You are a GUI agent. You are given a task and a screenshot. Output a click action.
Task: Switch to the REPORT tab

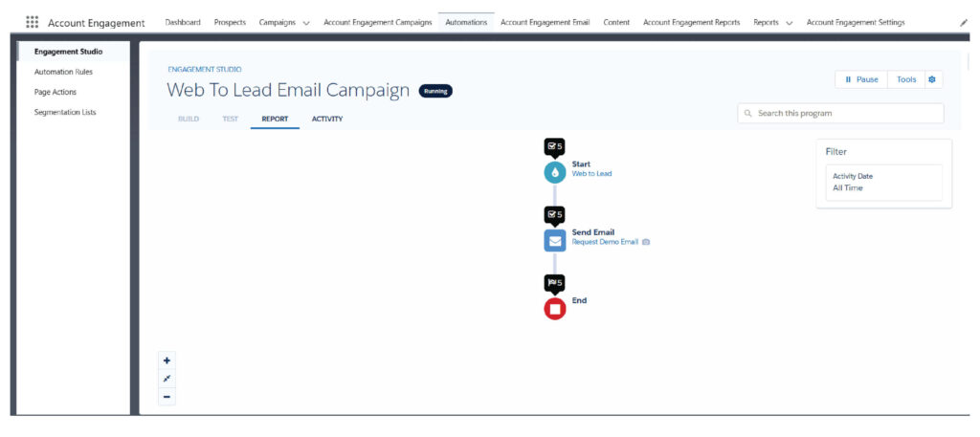pyautogui.click(x=275, y=119)
